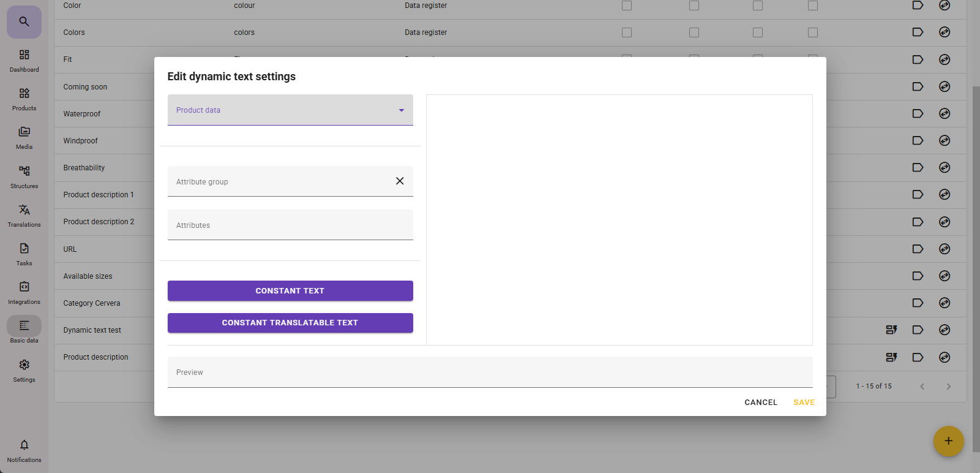This screenshot has width=980, height=473.
Task: Open the Dashboard section
Action: pos(24,61)
